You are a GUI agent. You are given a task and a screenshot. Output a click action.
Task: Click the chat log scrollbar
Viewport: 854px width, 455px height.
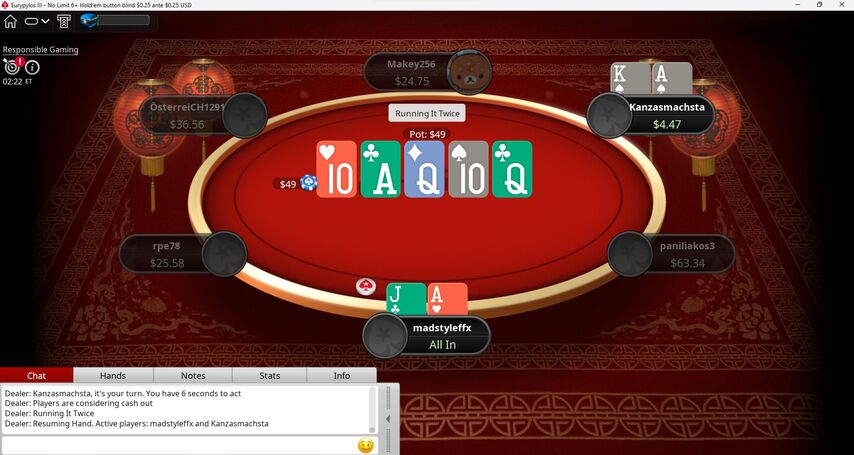(373, 409)
